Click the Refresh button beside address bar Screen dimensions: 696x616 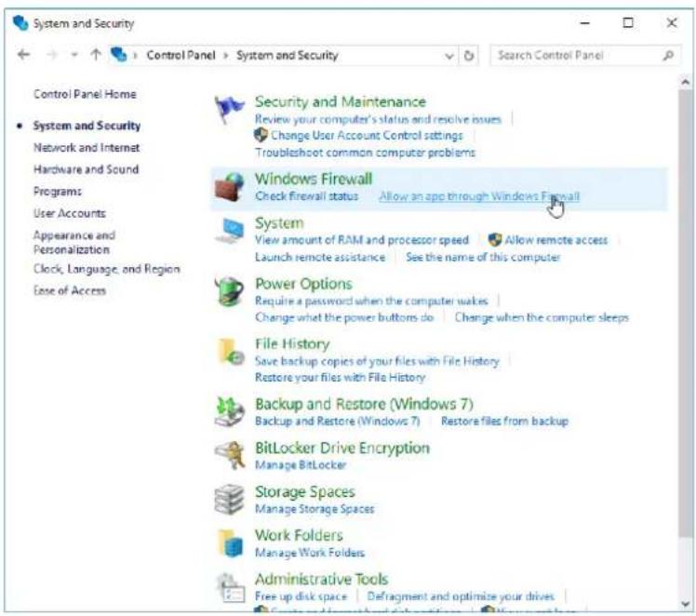(469, 56)
